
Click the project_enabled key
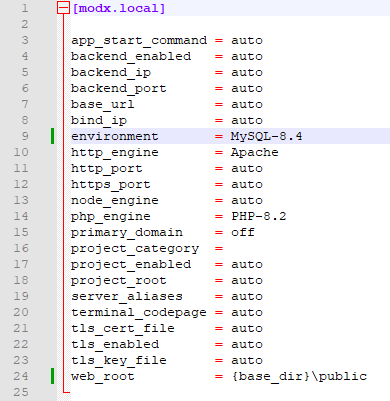click(131, 265)
